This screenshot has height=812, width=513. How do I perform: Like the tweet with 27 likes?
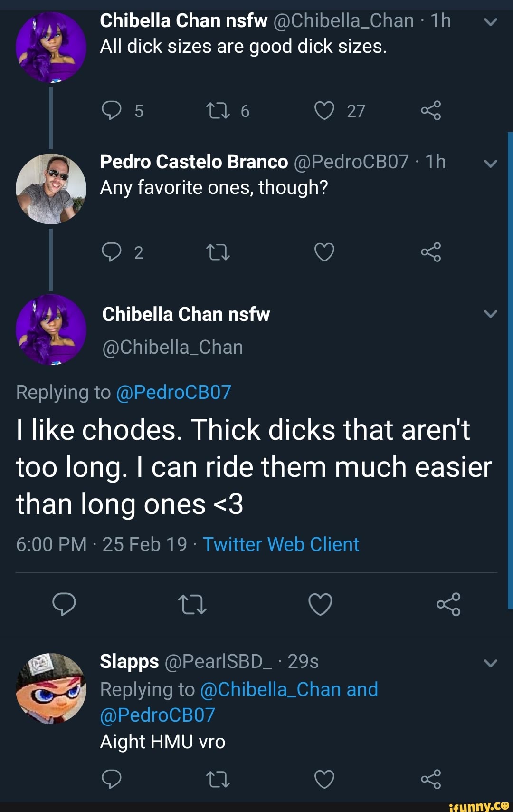pos(324,110)
